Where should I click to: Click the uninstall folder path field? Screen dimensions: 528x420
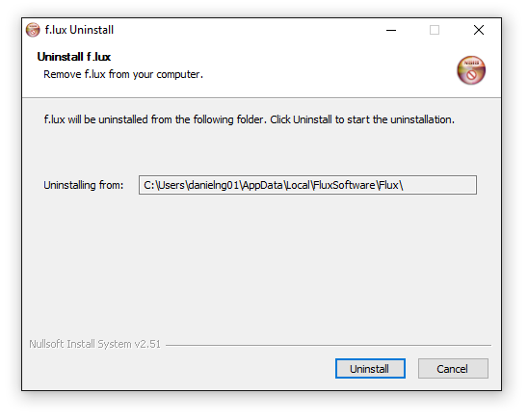click(307, 185)
